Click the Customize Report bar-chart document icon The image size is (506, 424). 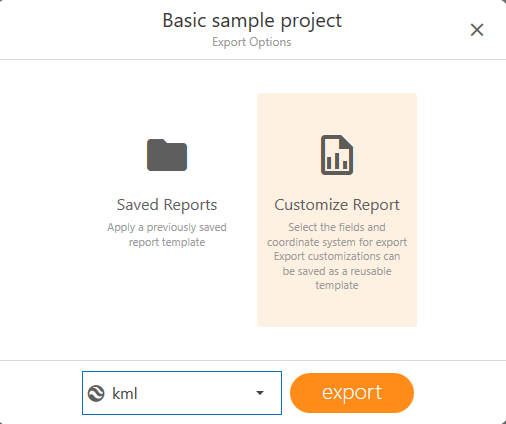337,155
